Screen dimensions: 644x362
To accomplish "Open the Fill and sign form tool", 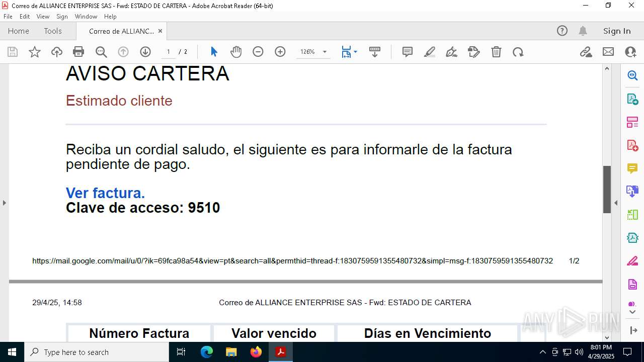I will (x=474, y=52).
